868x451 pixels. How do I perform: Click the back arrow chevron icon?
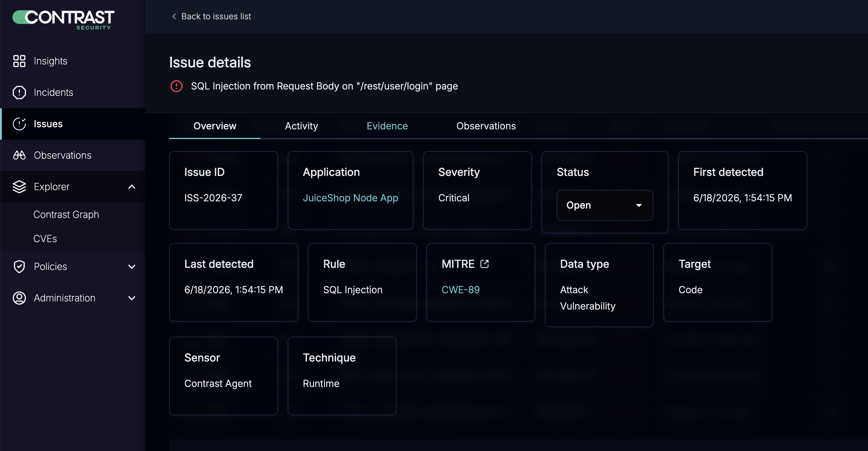point(174,16)
